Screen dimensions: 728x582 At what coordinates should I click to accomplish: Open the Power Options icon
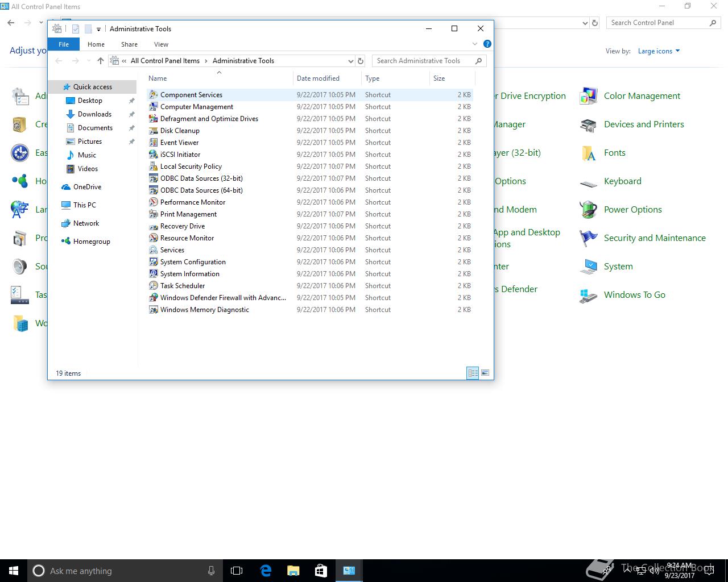[x=589, y=210]
